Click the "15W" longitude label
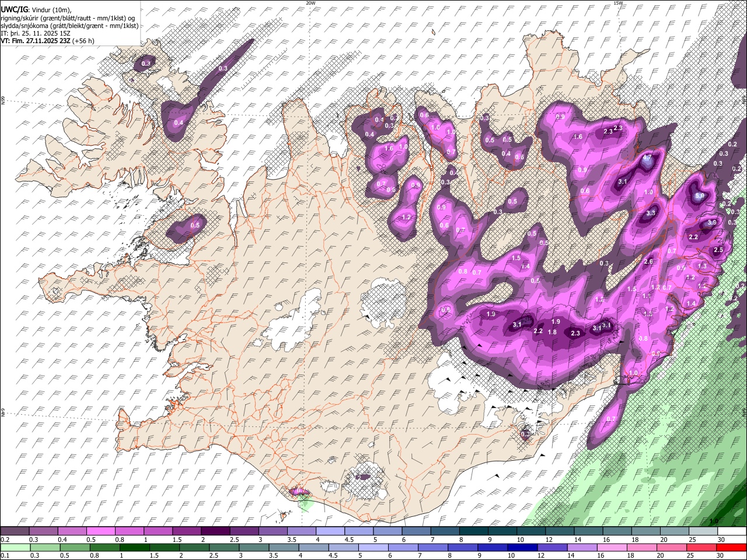Viewport: 747px width, 560px height. click(617, 3)
